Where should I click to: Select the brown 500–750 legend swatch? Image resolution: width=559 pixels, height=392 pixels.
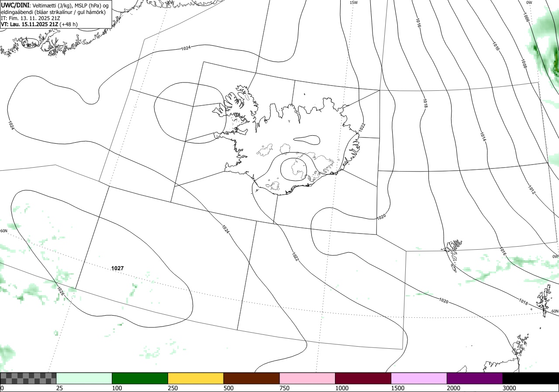[x=252, y=378]
